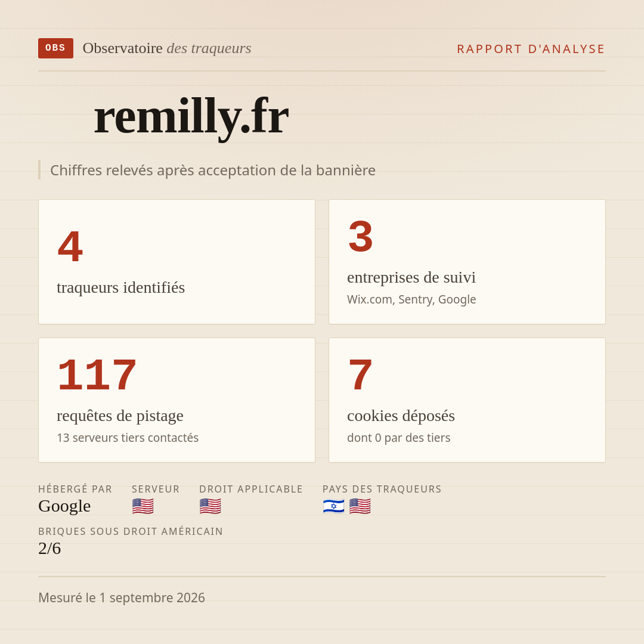The image size is (644, 644).
Task: Click the number 4 traqueurs count
Action: [70, 246]
